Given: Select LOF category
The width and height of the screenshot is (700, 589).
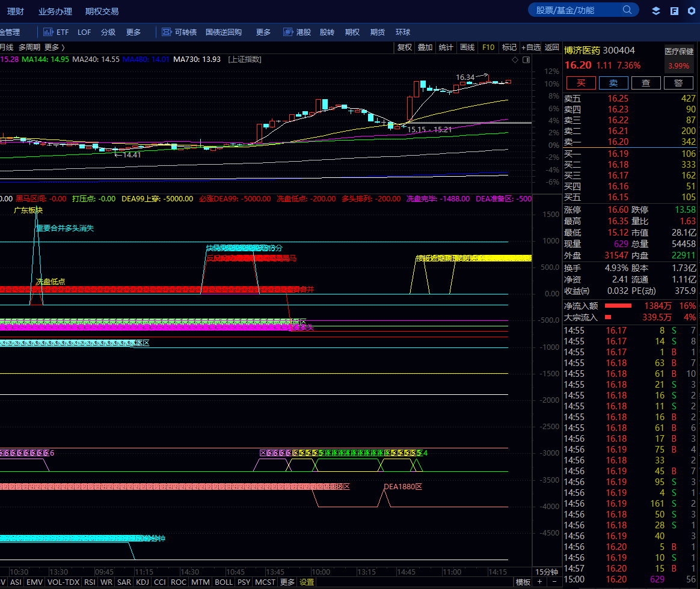Looking at the screenshot, I should (x=84, y=32).
